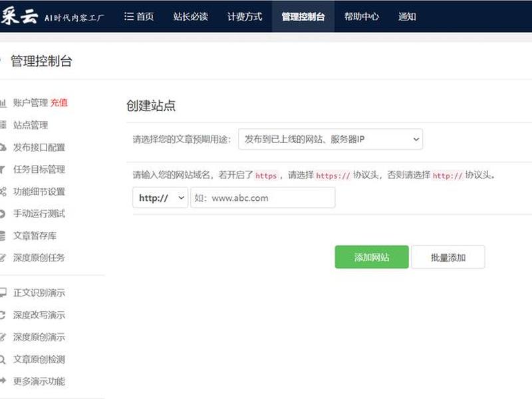Click the 请选择您的文章预期用途 label
The width and height of the screenshot is (532, 399).
click(x=182, y=139)
